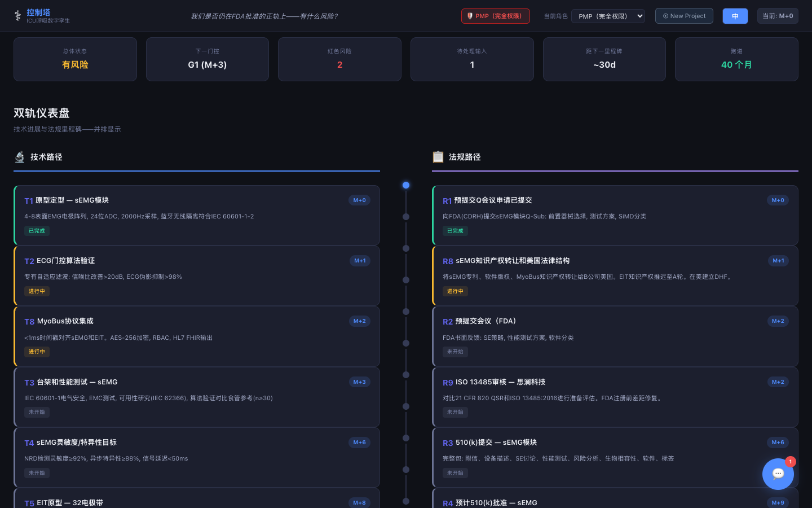Click the shield icon in the PMP badge
The height and width of the screenshot is (508, 812).
click(x=470, y=16)
